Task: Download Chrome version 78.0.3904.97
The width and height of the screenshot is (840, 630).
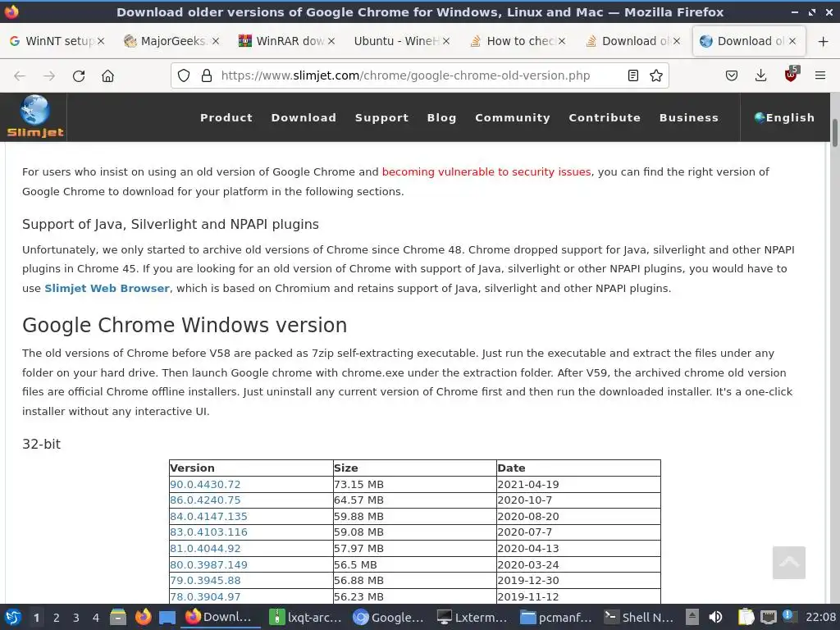Action: click(x=205, y=597)
